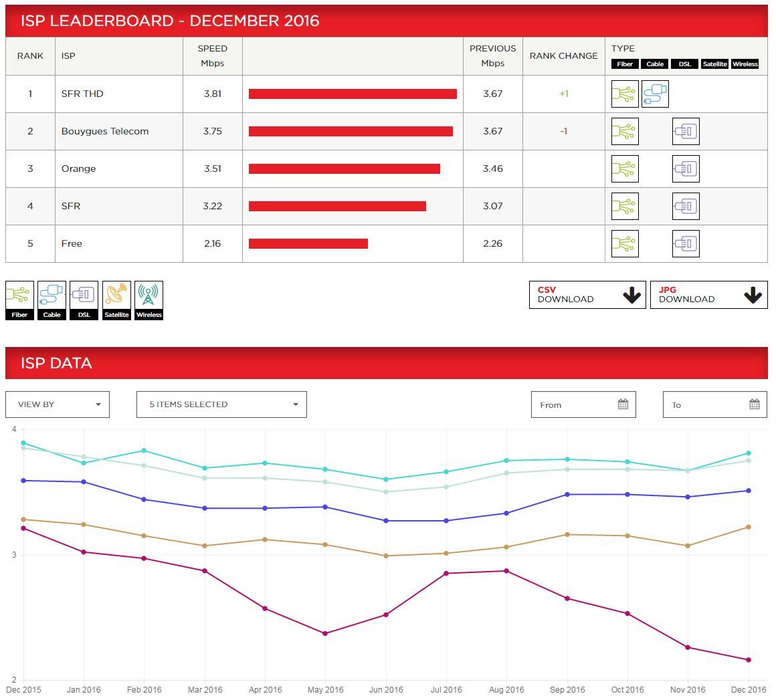Click the '-1' rank change value
The height and width of the screenshot is (700, 776).
coord(564,131)
